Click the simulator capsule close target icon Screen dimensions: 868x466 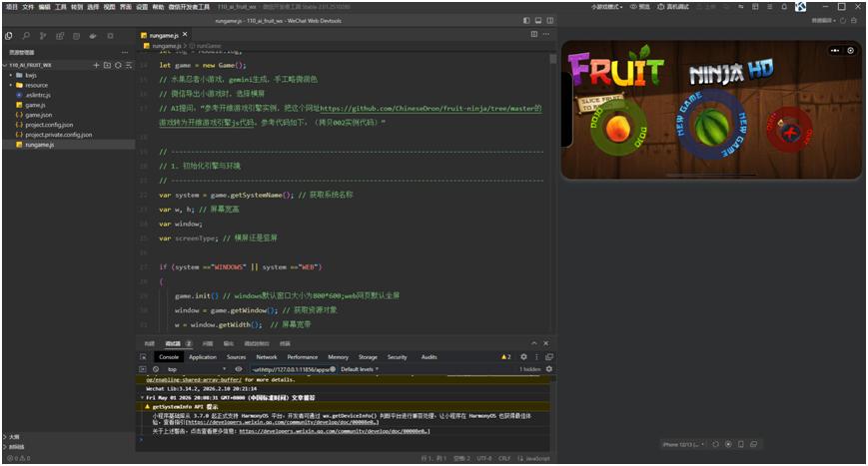(851, 50)
